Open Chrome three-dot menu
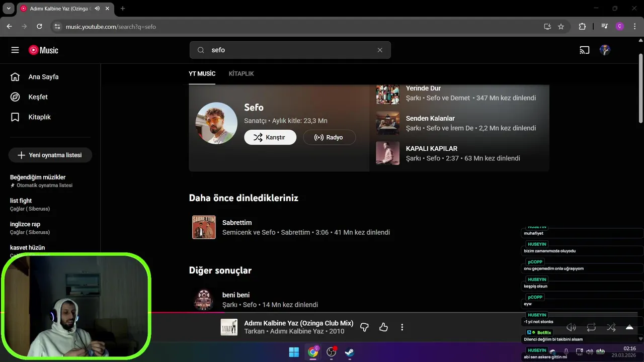This screenshot has width=644, height=362. (635, 27)
